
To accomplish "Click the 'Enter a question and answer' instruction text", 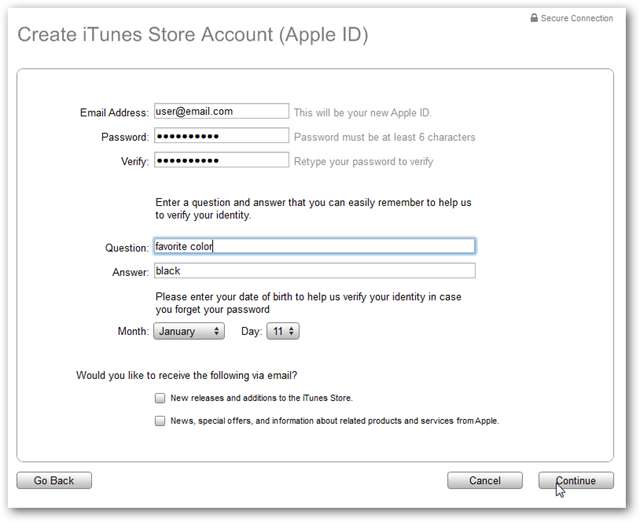I will 313,209.
